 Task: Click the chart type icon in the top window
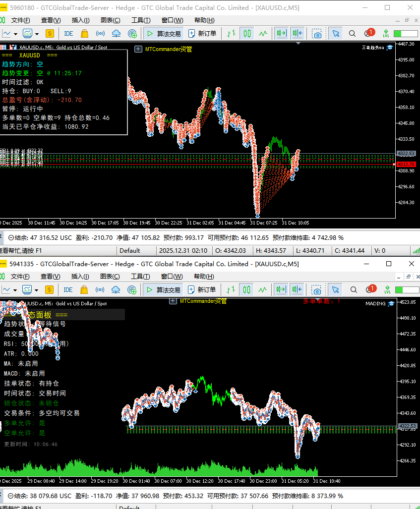coord(6,33)
